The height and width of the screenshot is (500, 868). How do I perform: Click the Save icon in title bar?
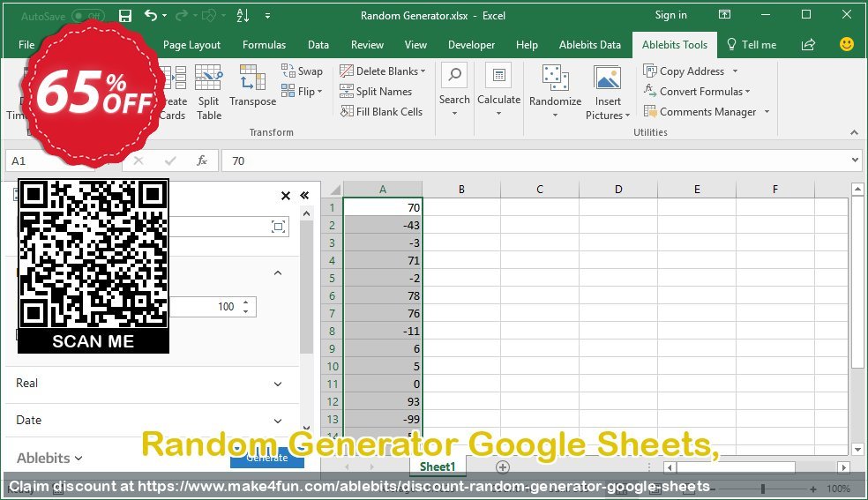(125, 16)
